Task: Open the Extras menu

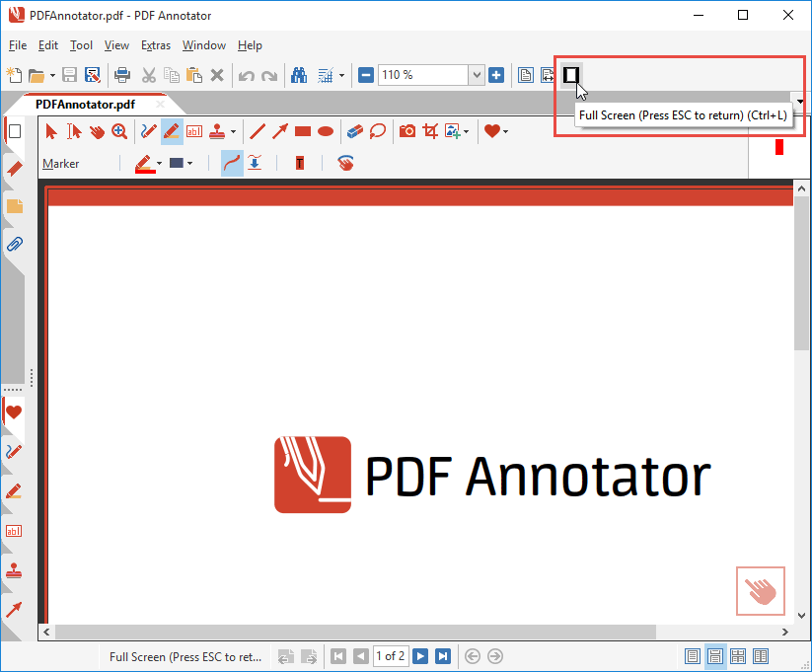Action: (x=156, y=45)
